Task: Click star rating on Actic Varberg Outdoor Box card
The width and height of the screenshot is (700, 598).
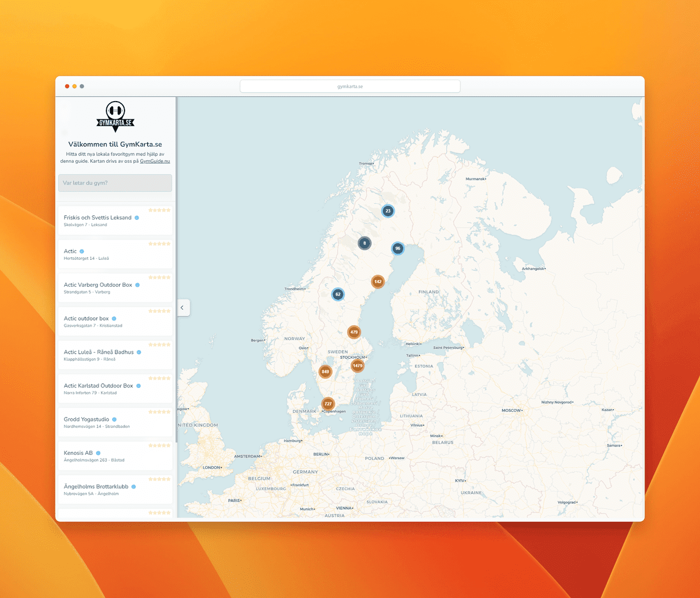Action: tap(159, 277)
